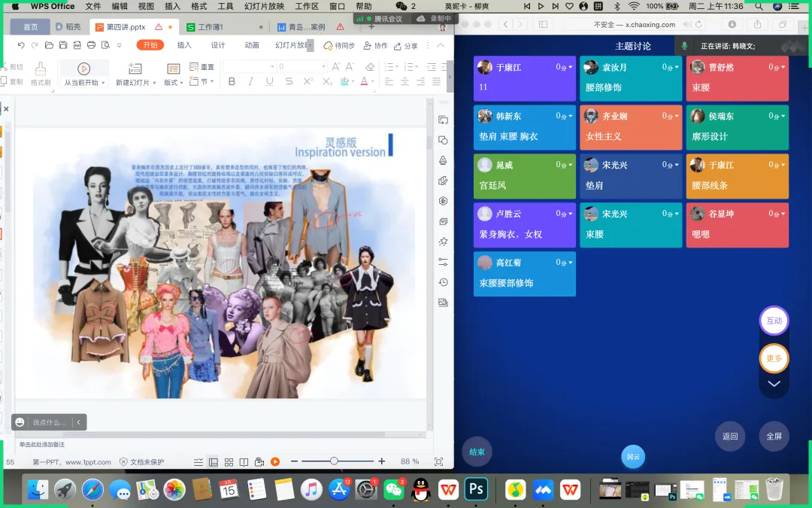Open the 幻灯片放映 menu in menu bar
This screenshot has width=812, height=508.
[x=264, y=6]
